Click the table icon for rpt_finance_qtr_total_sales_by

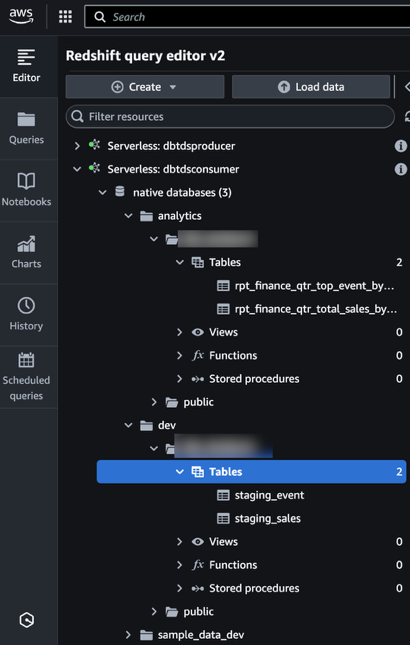(223, 309)
